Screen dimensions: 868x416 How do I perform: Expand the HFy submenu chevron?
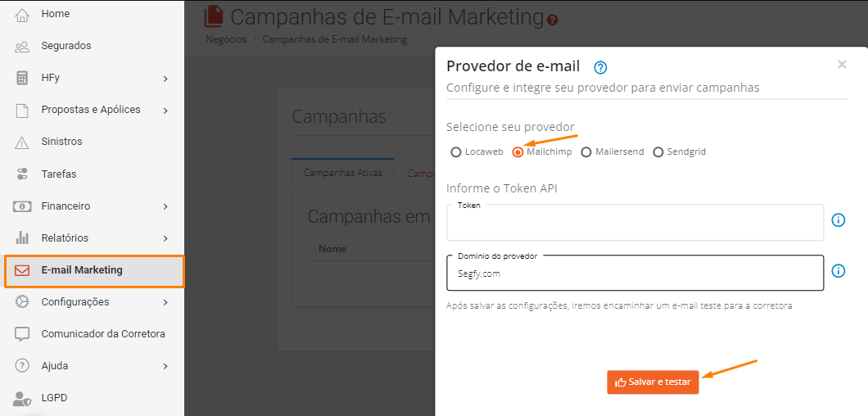coord(165,79)
